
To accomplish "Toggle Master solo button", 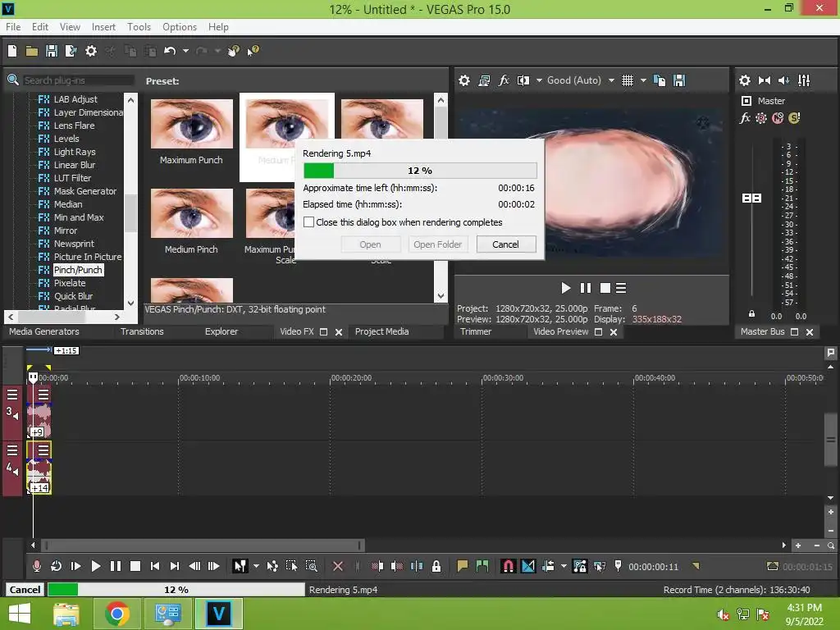I will point(794,118).
